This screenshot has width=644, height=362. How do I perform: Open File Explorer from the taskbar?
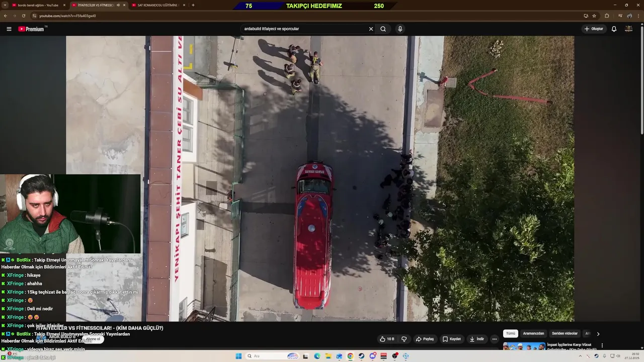(x=328, y=356)
